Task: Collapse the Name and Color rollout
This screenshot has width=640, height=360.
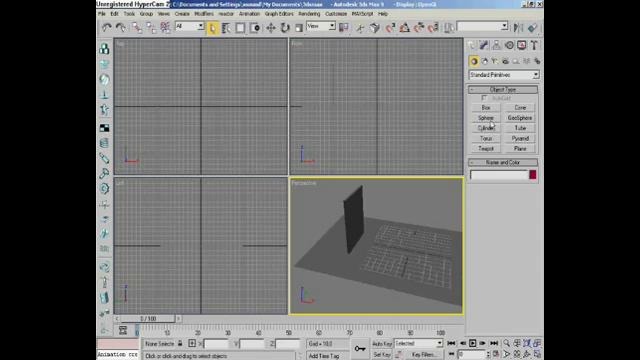Action: 503,162
